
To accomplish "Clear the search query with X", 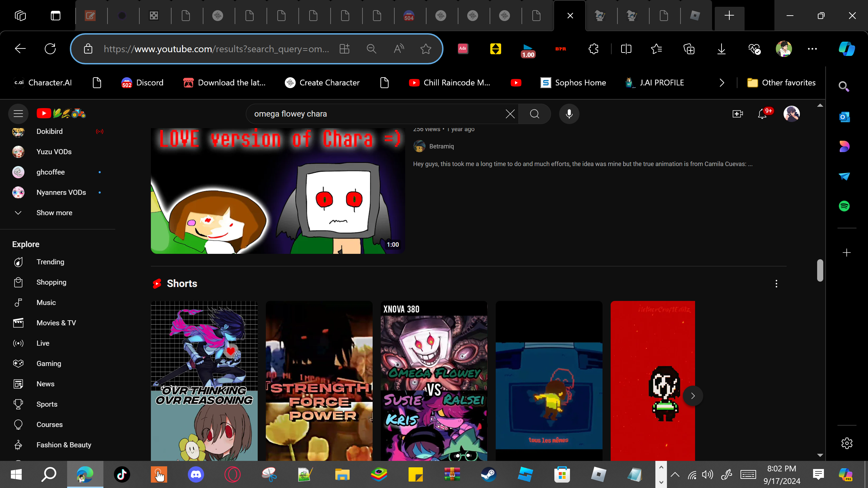I will pyautogui.click(x=510, y=114).
